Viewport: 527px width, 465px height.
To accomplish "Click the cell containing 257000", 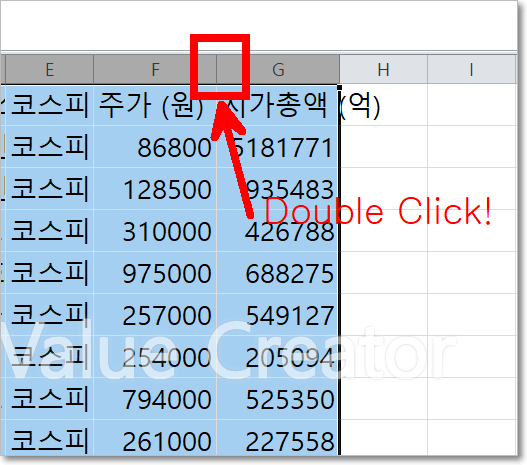I will click(155, 315).
